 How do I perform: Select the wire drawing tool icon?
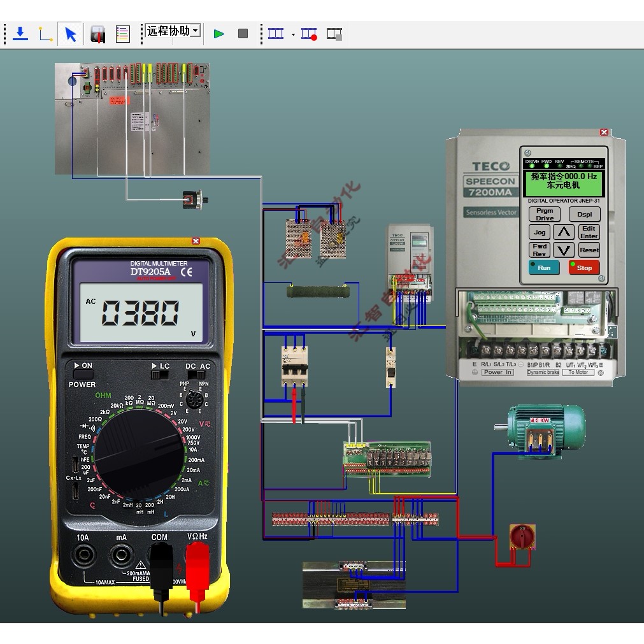pyautogui.click(x=46, y=34)
